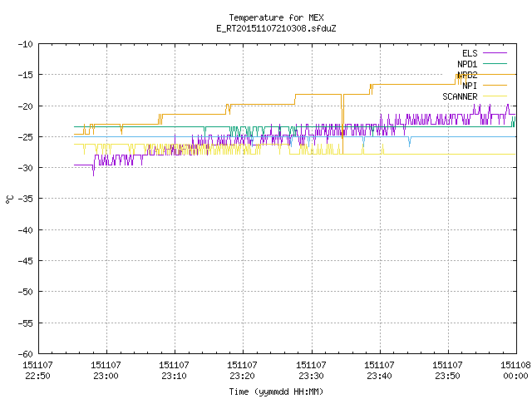The image size is (532, 399).
Task: Click the 23:50 time axis label
Action: pos(447,377)
